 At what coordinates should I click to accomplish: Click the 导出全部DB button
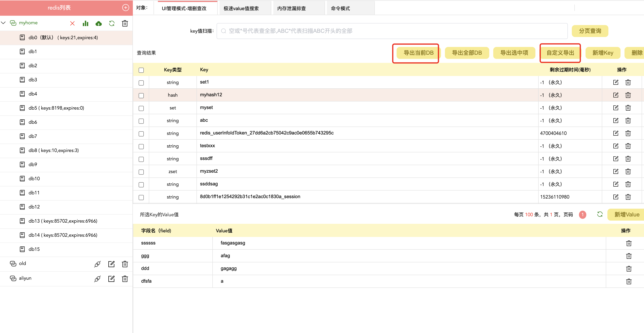[x=467, y=53]
